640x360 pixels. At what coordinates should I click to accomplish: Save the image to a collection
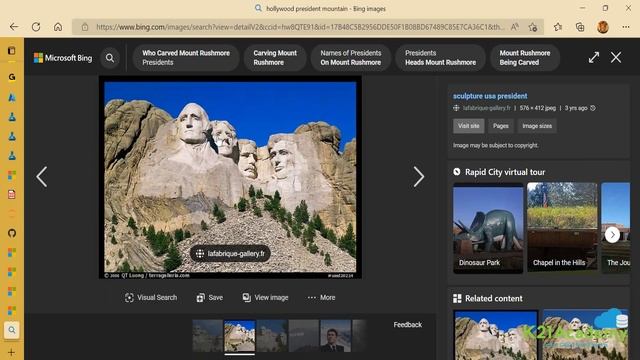pyautogui.click(x=210, y=298)
